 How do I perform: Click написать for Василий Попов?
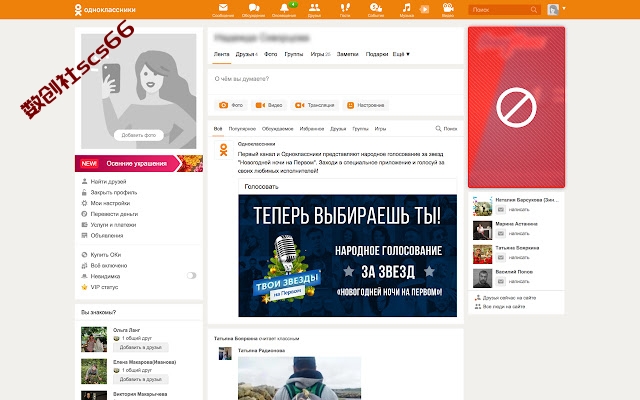pyautogui.click(x=513, y=281)
